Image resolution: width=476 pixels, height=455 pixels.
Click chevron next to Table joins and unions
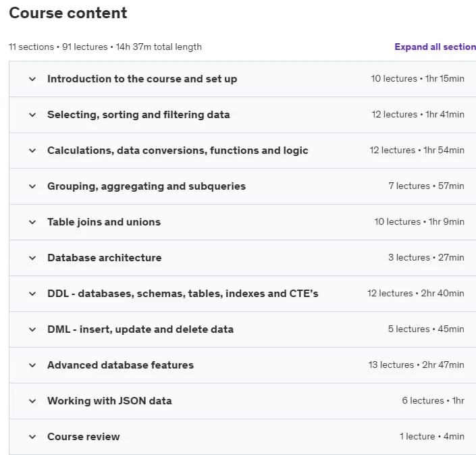tap(32, 223)
